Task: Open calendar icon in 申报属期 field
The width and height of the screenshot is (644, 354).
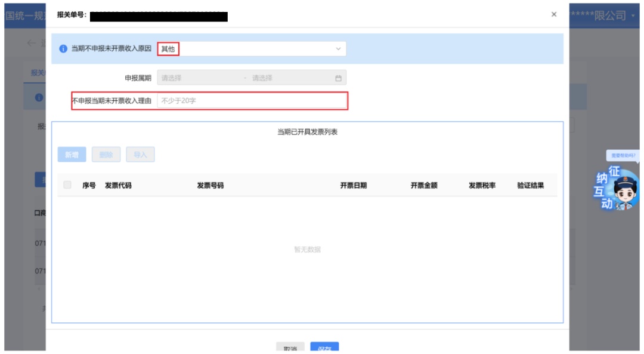Action: click(338, 78)
